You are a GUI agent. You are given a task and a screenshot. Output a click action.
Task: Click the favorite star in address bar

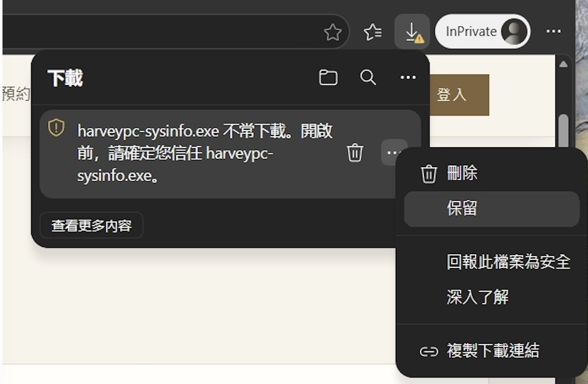[333, 32]
